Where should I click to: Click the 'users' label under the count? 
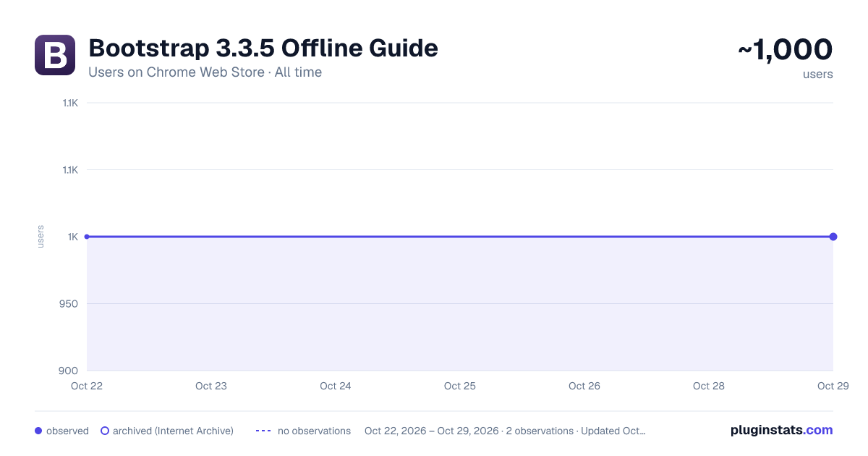818,74
